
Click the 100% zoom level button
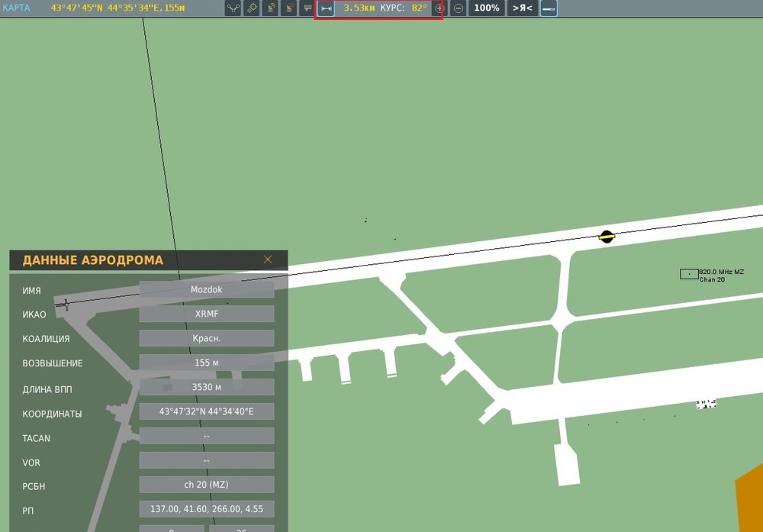click(x=487, y=8)
